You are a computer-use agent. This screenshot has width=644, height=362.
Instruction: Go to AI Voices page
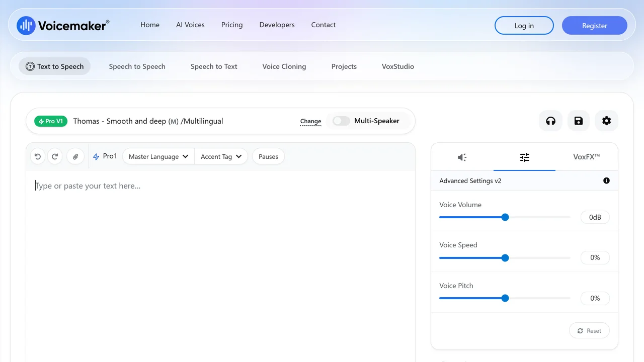click(190, 25)
